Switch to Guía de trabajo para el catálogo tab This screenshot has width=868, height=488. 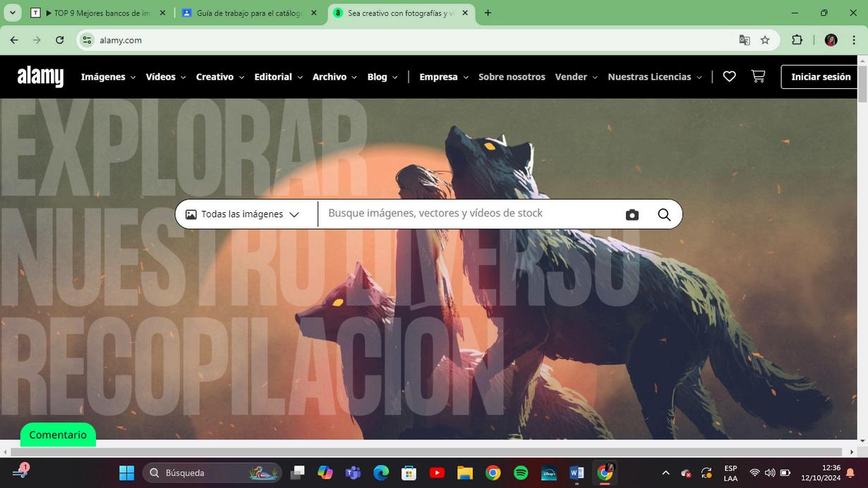coord(250,13)
